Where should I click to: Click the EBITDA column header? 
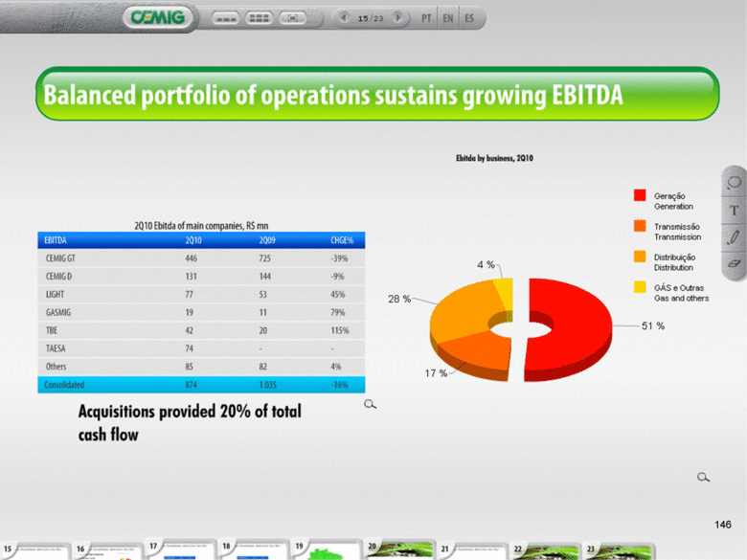click(56, 240)
